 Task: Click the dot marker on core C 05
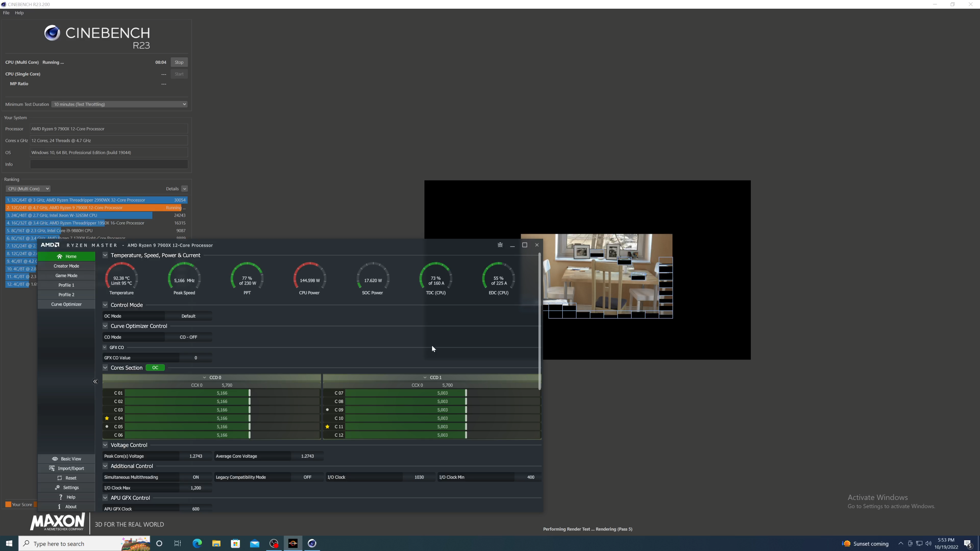pyautogui.click(x=107, y=427)
